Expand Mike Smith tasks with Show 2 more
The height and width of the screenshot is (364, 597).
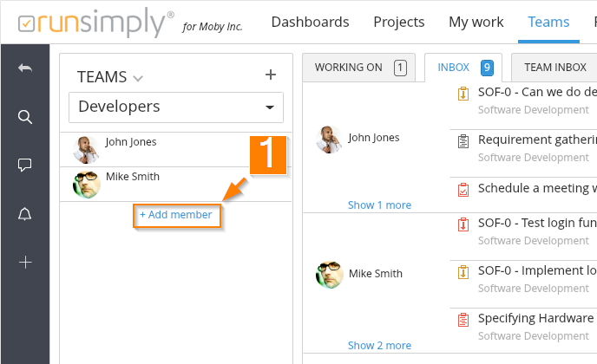click(379, 345)
